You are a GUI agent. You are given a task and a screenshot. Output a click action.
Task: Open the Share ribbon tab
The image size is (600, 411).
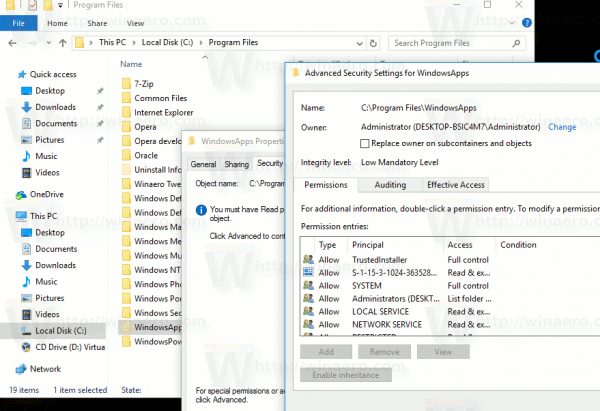tap(97, 23)
